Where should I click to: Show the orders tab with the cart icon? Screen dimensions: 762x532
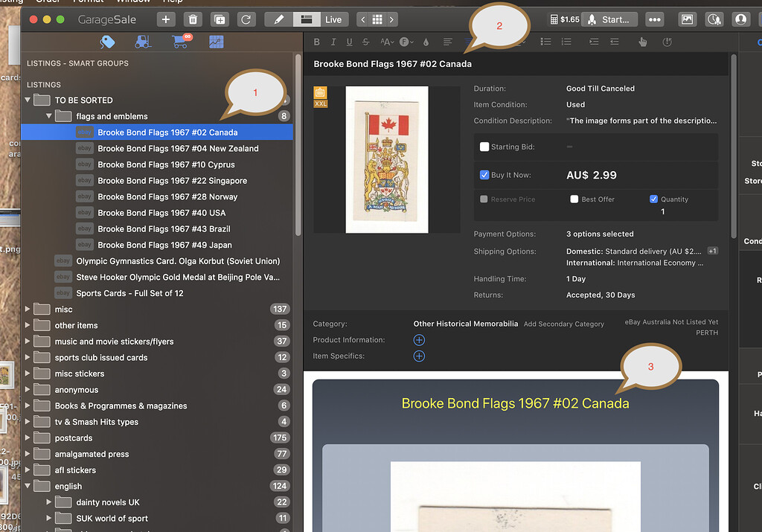(x=181, y=42)
